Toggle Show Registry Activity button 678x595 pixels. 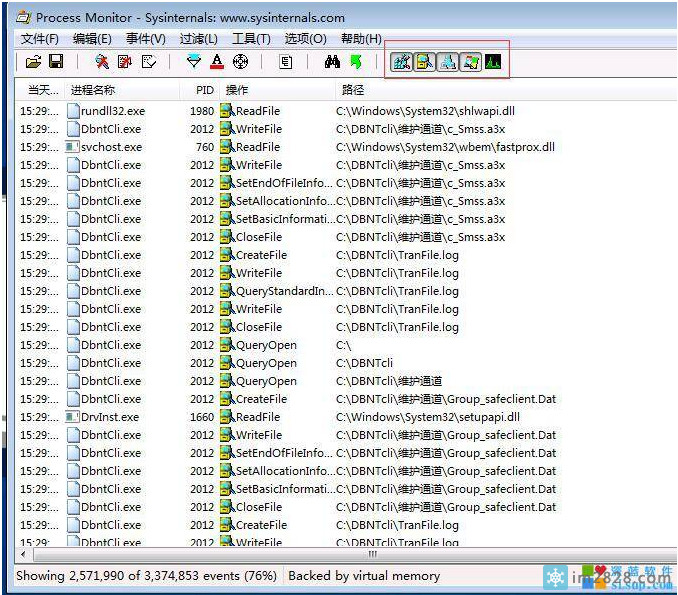click(401, 62)
